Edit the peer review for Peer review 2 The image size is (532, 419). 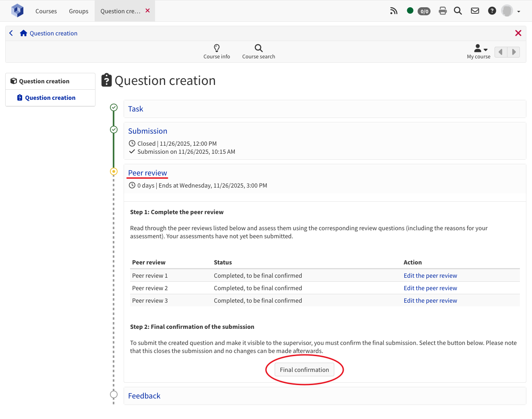(x=430, y=288)
